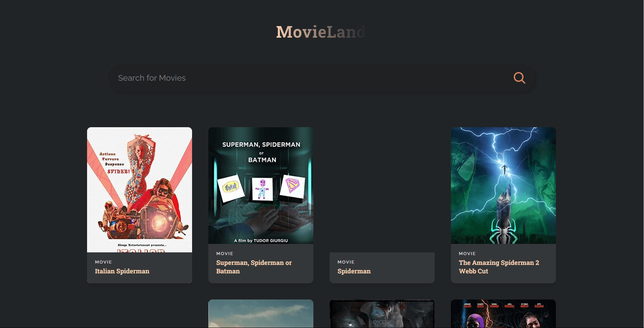The width and height of the screenshot is (644, 328).
Task: Open the 'Superman, Spiderman or Batman' poster
Action: point(261,185)
